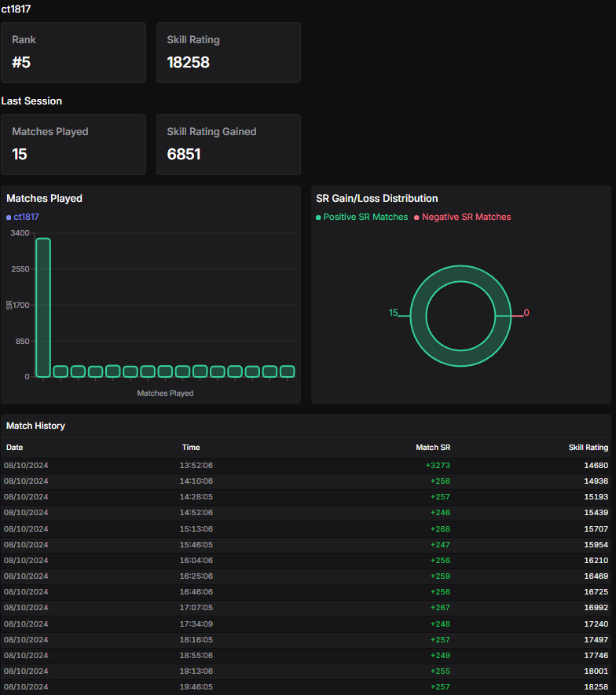This screenshot has width=616, height=695.
Task: Click the +248 Match SR value
Action: [440, 624]
